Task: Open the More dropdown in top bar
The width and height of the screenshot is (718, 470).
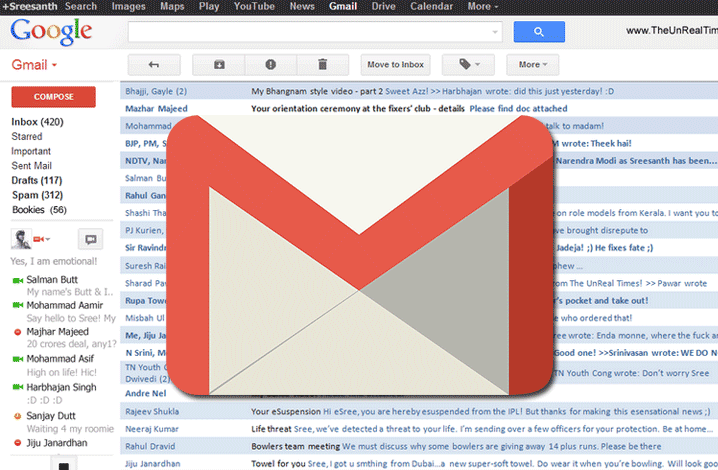Action: click(483, 6)
